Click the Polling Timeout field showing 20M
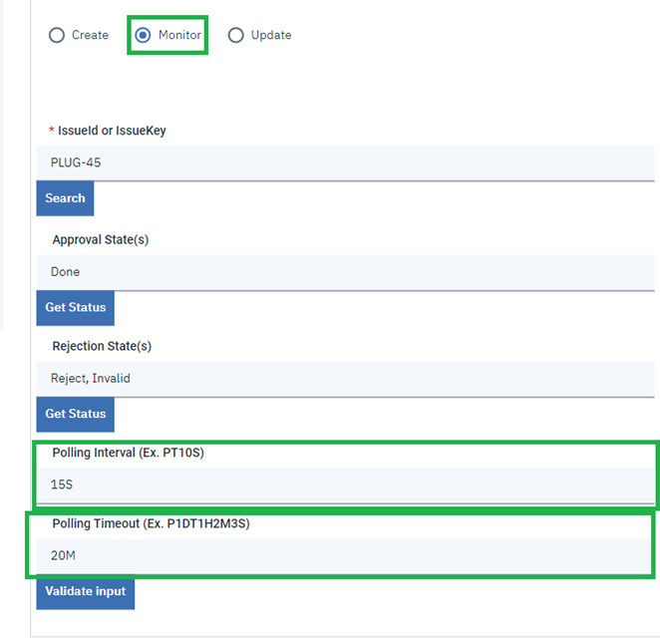 click(344, 555)
